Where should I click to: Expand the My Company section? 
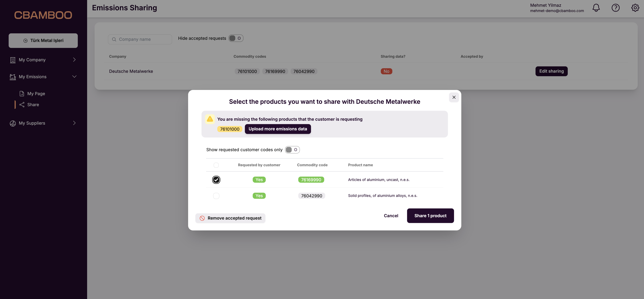(x=74, y=60)
